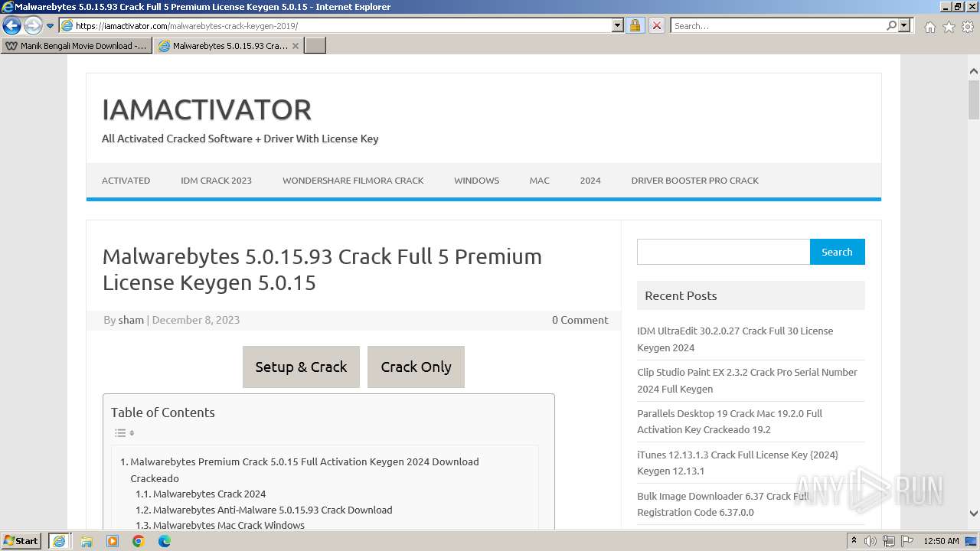Open Malwarebytes Crack 2024 contents link
This screenshot has height=551, width=980.
click(209, 494)
